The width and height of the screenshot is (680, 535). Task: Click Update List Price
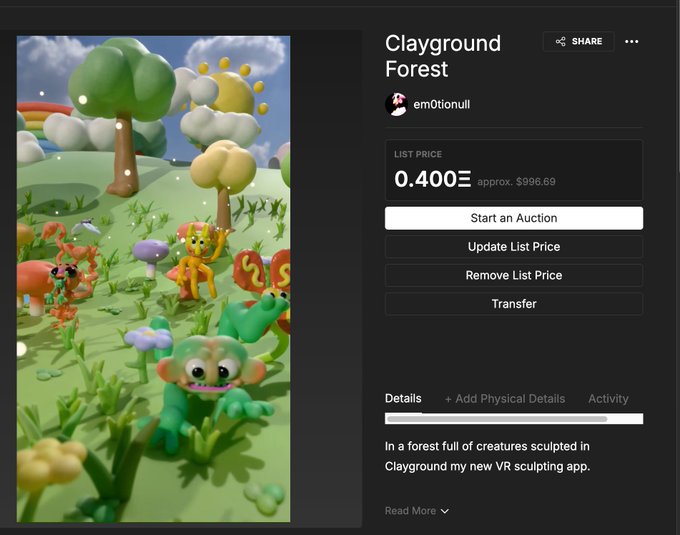click(x=514, y=247)
